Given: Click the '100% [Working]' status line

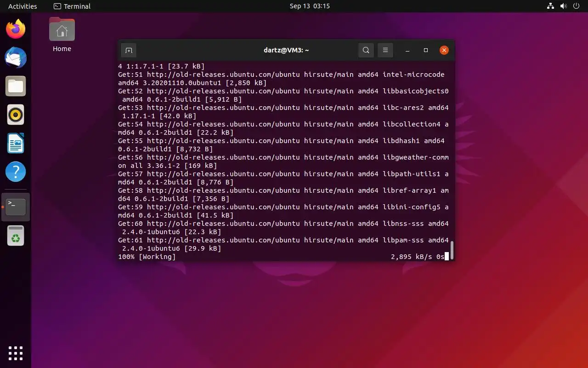Looking at the screenshot, I should (x=147, y=257).
